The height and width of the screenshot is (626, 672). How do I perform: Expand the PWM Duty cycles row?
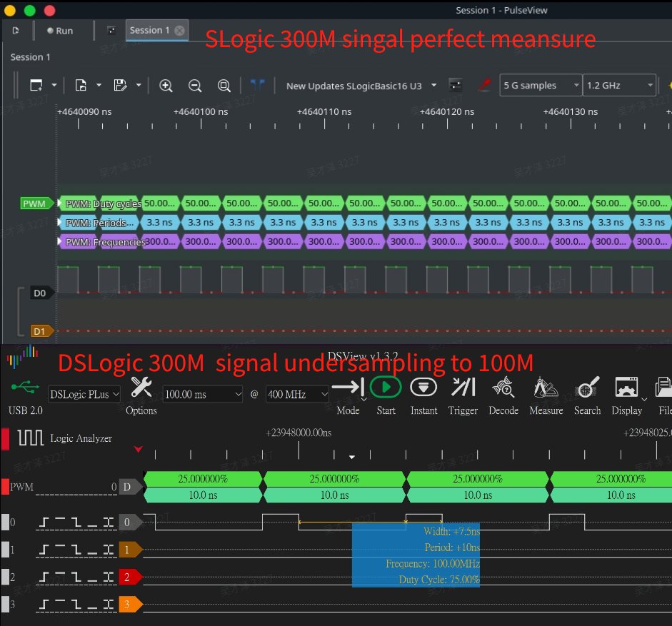[x=59, y=203]
